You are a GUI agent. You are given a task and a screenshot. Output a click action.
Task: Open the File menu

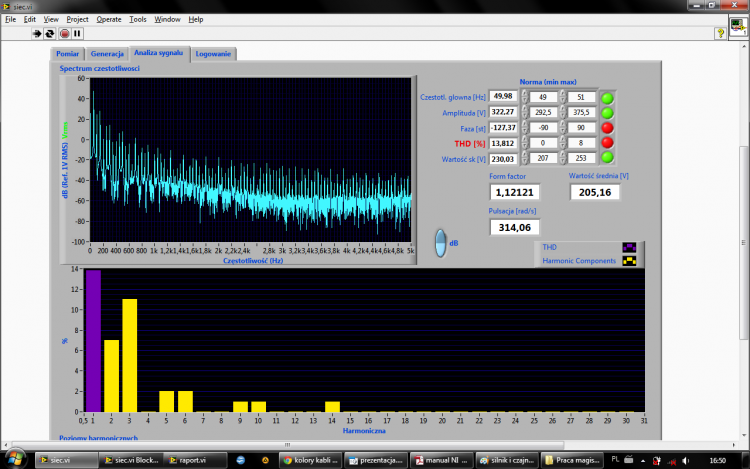(11, 19)
